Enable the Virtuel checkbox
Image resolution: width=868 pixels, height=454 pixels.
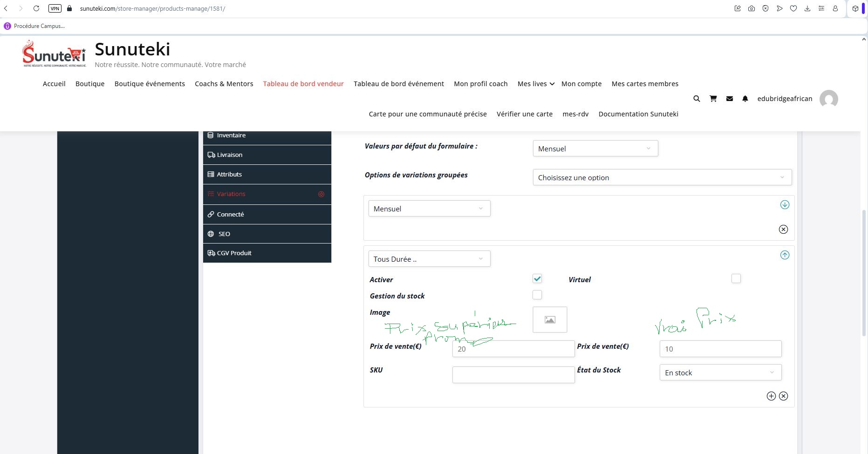point(736,279)
